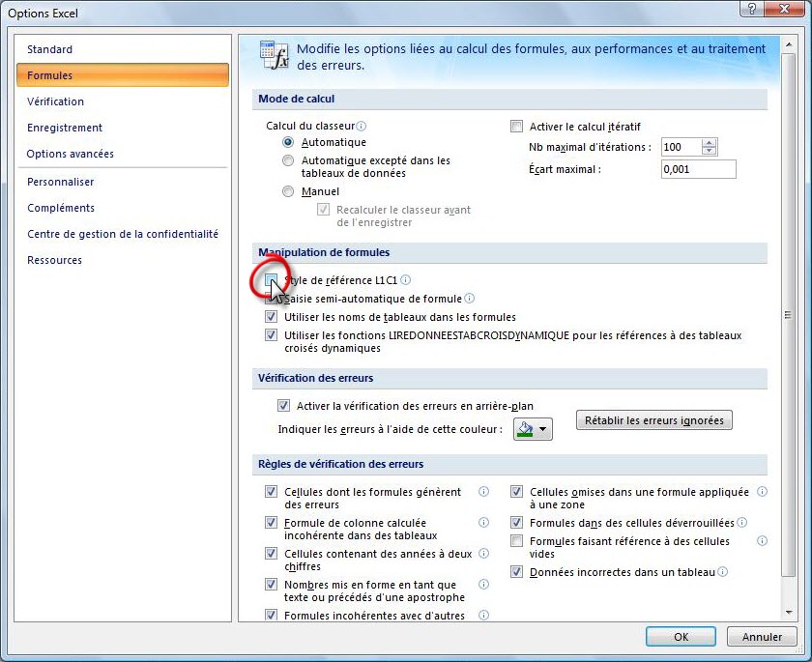Click info icon for Nombres mis en forme texte
The image size is (812, 662).
pyautogui.click(x=483, y=585)
